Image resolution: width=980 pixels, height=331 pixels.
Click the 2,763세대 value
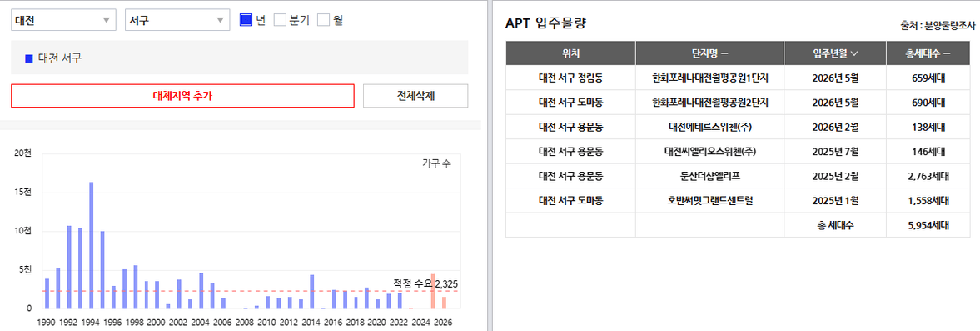coord(928,177)
